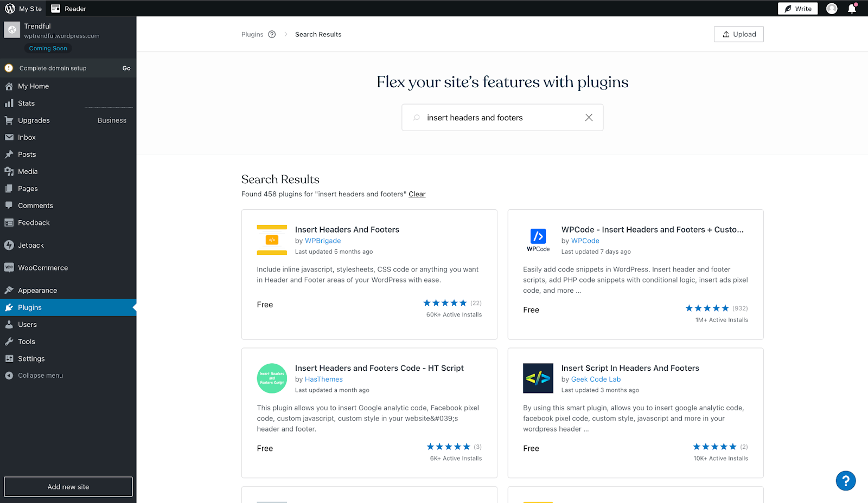Click the Settings icon in sidebar
This screenshot has width=868, height=503.
[9, 358]
